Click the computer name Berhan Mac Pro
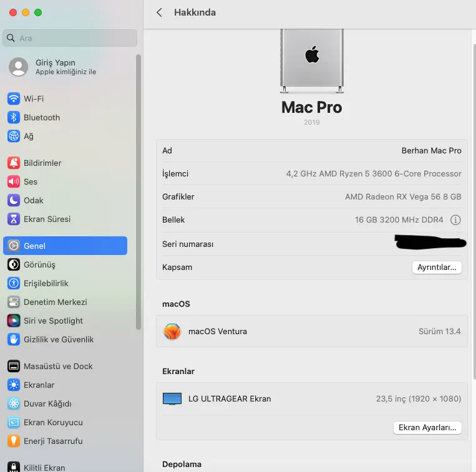The image size is (476, 472). pyautogui.click(x=431, y=150)
